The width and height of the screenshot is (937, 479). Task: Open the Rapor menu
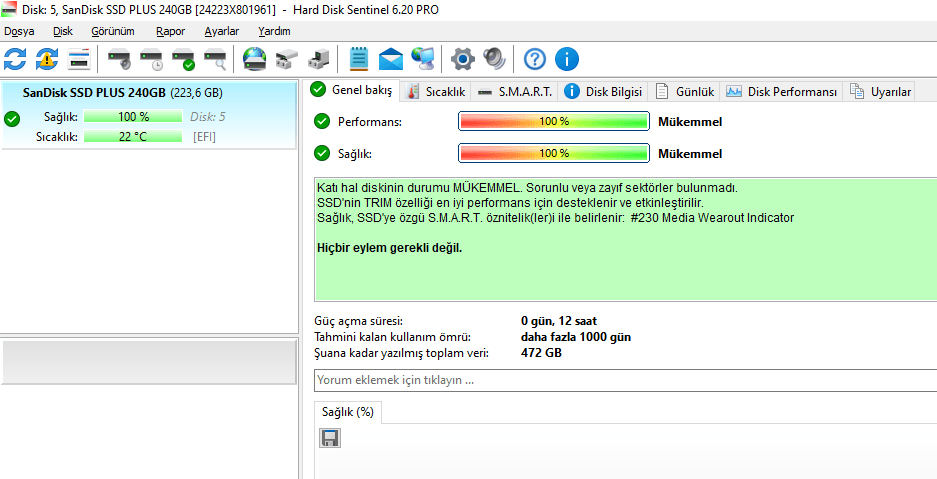tap(170, 31)
